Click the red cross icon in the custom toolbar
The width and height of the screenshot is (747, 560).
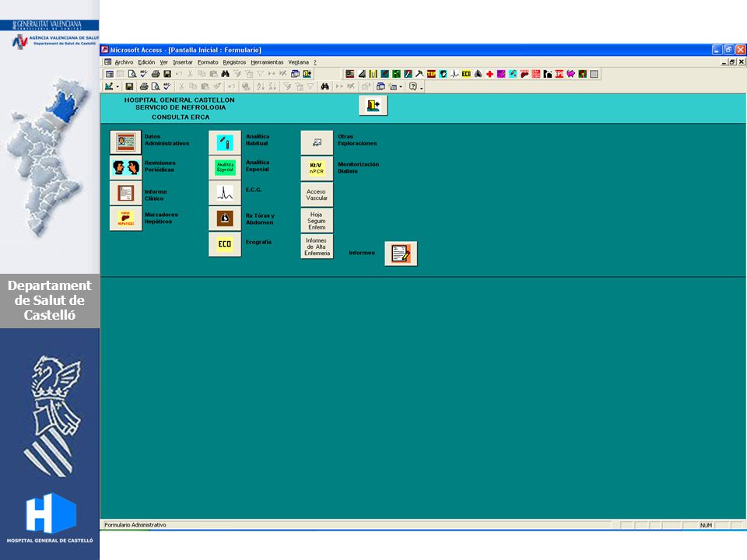pos(489,74)
